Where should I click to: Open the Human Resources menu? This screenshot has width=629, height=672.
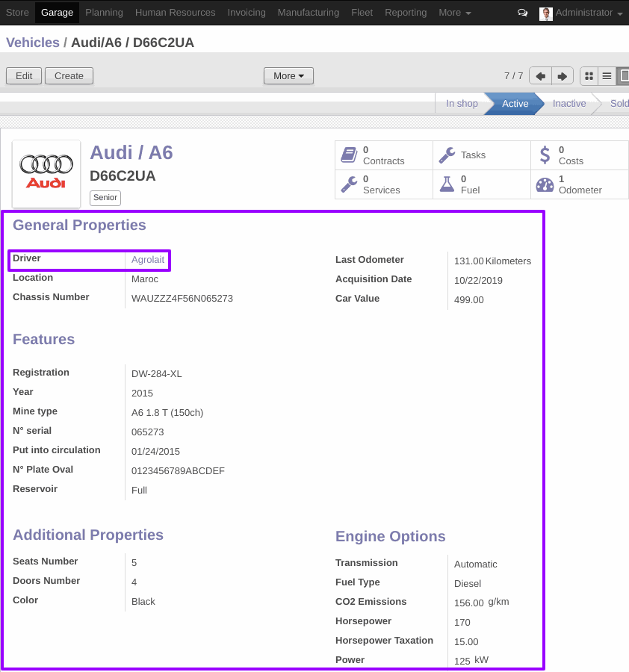176,13
